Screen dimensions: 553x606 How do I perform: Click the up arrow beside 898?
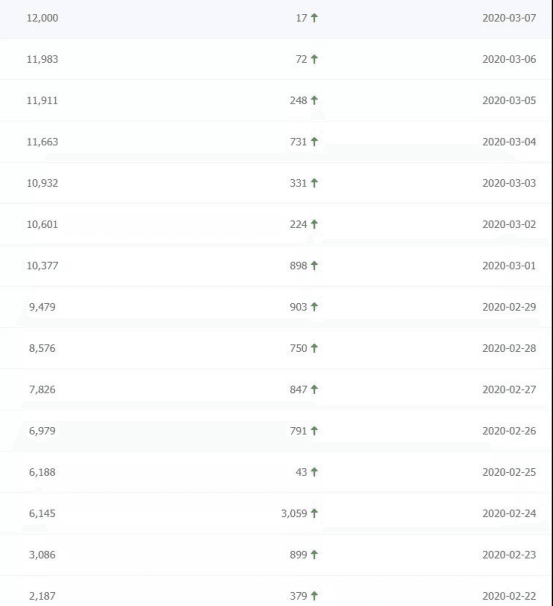point(314,266)
